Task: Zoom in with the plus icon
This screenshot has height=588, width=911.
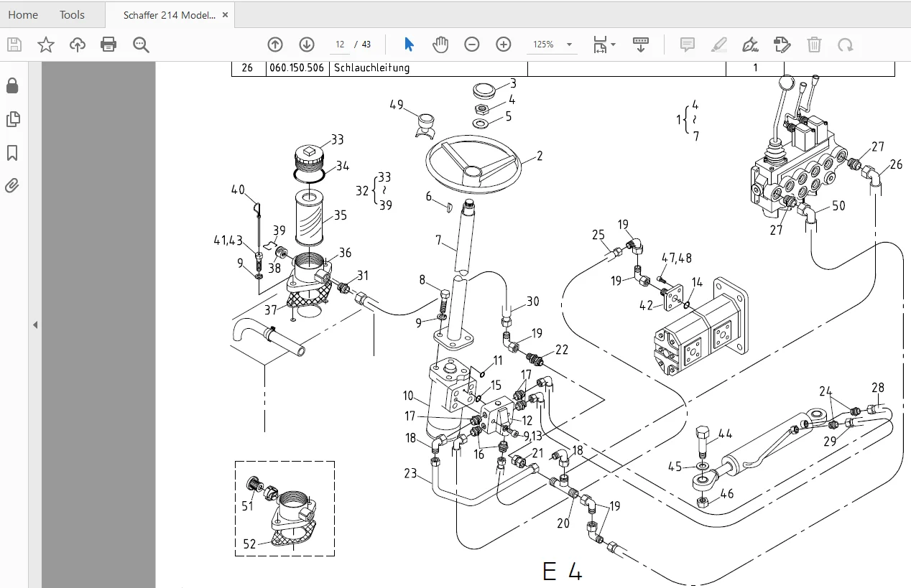Action: 504,45
